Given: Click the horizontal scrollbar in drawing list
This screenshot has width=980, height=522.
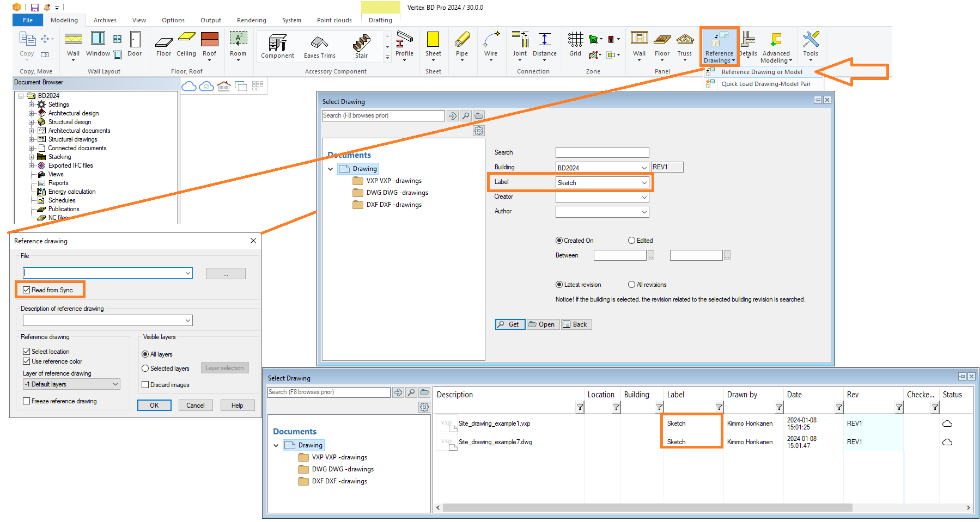Looking at the screenshot, I should pos(647,508).
